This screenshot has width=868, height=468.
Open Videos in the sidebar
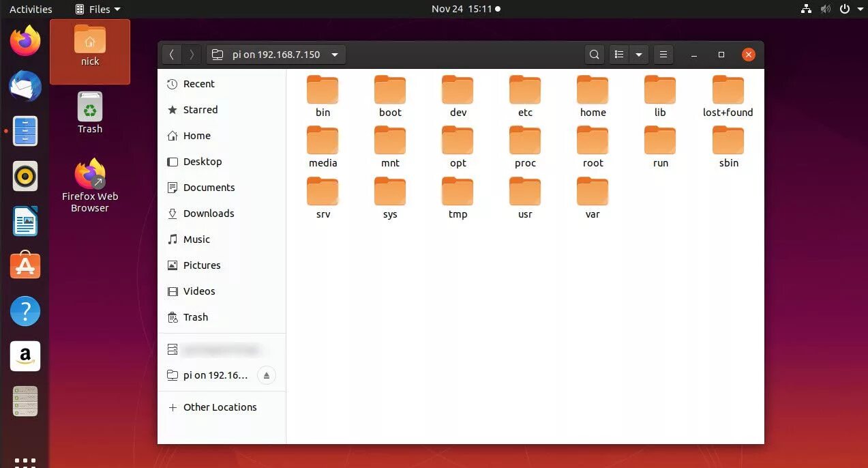[x=222, y=291]
